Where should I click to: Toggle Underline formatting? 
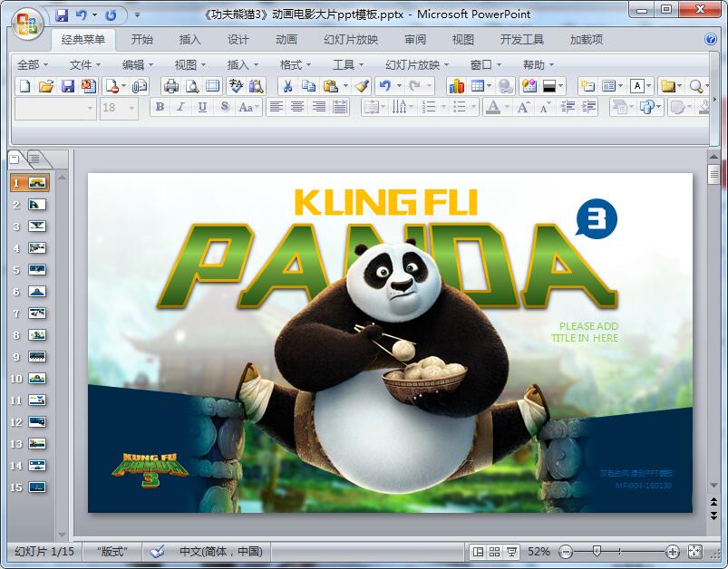[x=201, y=107]
